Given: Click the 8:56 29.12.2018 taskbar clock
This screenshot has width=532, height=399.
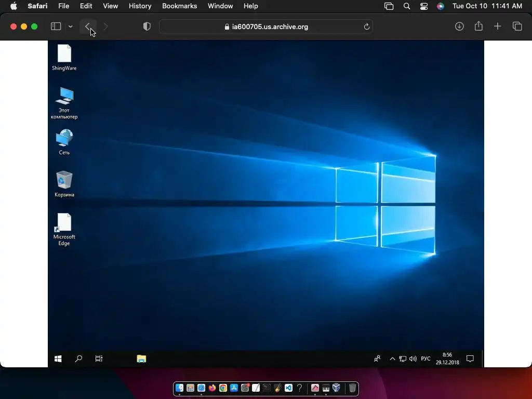Looking at the screenshot, I should click(x=447, y=358).
